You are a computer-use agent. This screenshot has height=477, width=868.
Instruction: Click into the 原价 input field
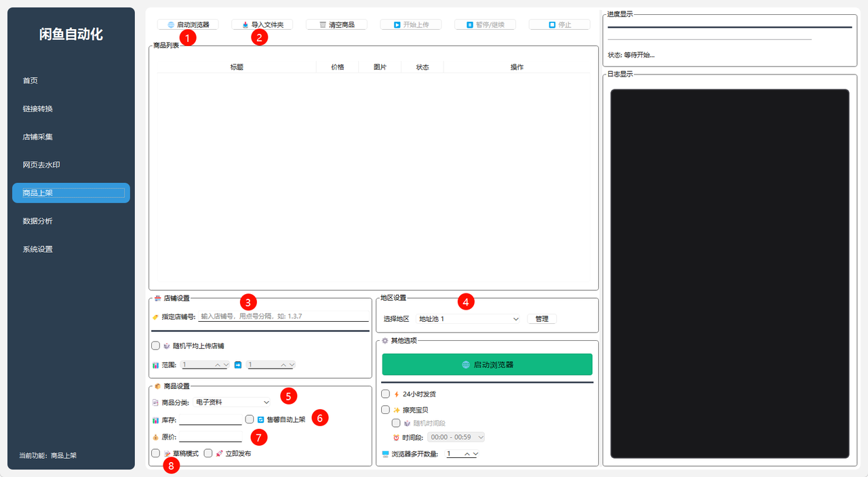(210, 437)
